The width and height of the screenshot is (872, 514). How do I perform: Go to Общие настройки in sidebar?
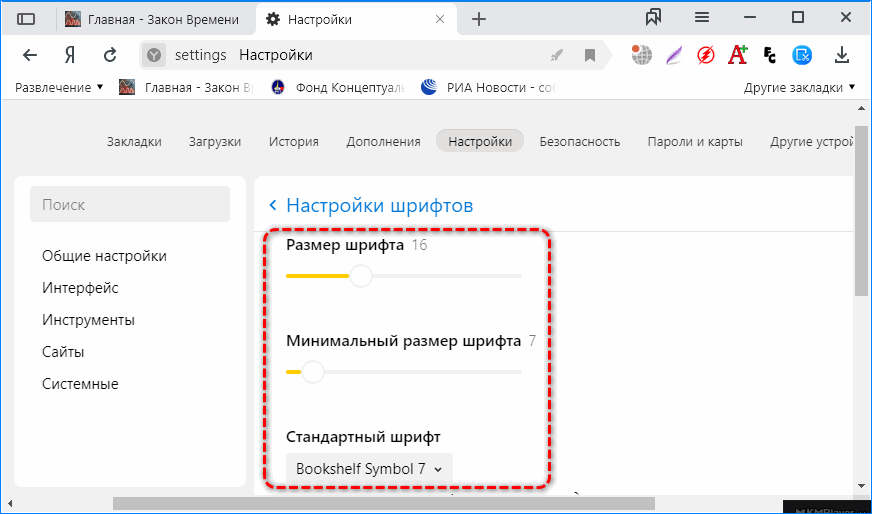coord(104,256)
